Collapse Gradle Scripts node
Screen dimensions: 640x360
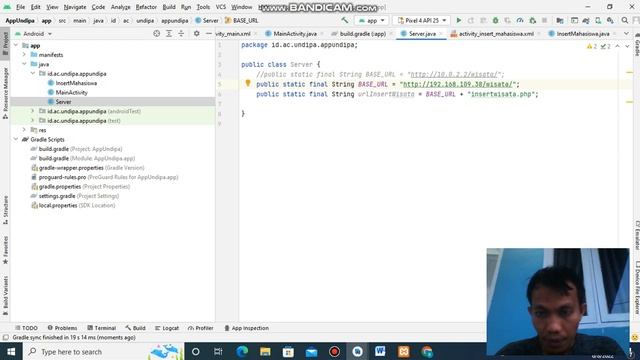pos(16,139)
